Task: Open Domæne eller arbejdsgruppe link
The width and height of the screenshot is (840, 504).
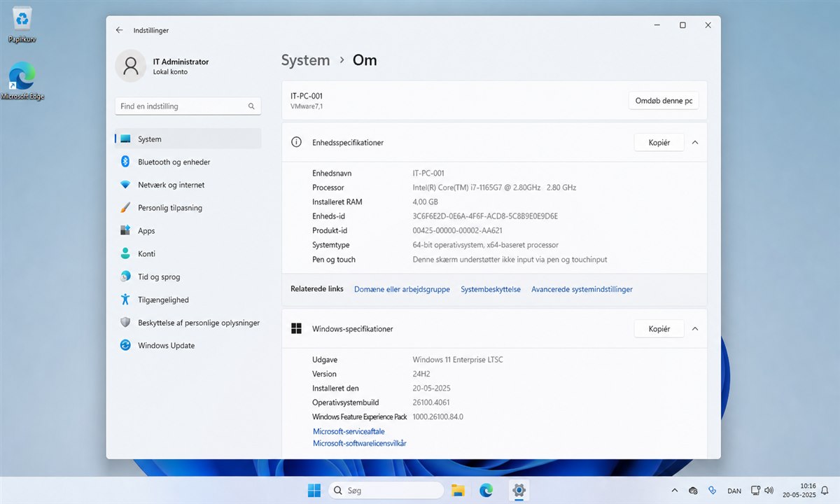Action: coord(402,289)
